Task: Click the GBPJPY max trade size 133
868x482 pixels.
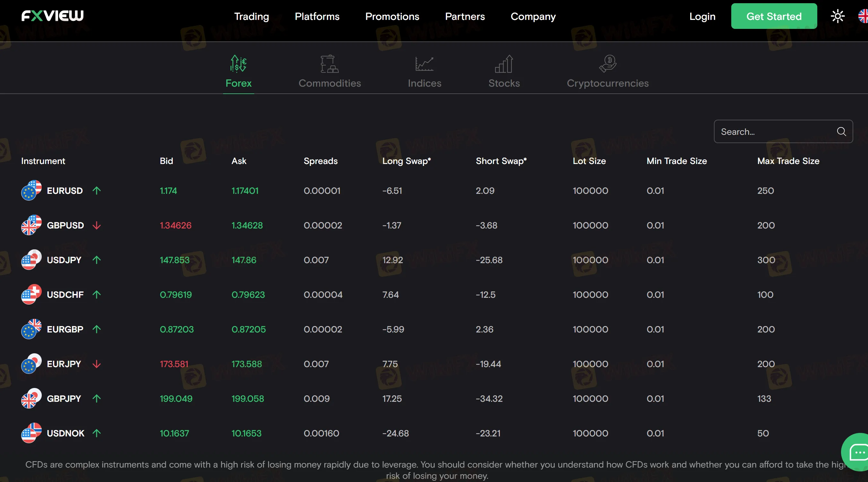Action: click(764, 399)
